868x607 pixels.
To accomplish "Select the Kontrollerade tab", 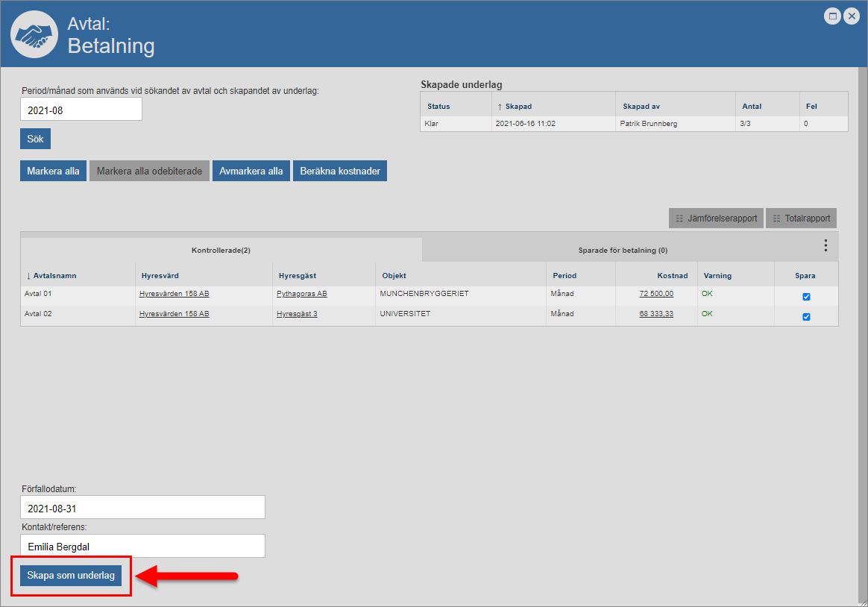I will (221, 250).
